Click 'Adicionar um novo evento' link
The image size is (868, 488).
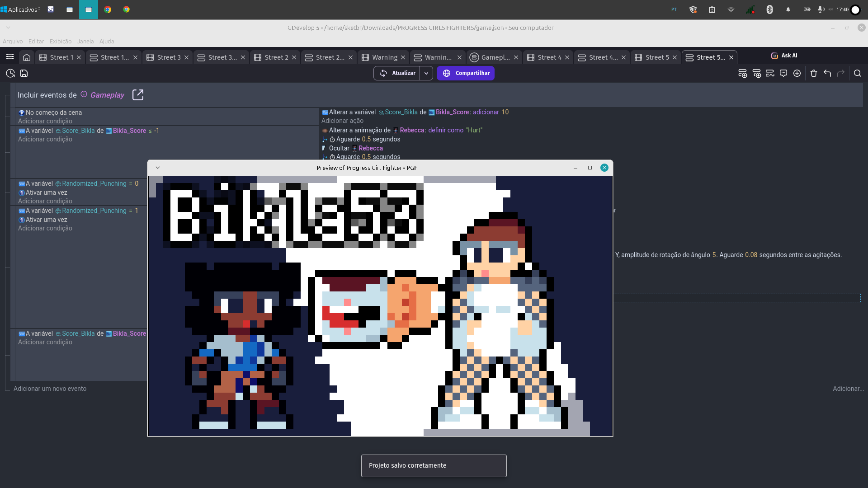click(50, 389)
